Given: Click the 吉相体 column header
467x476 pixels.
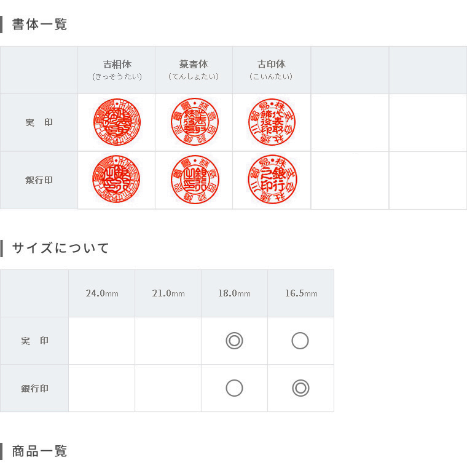Looking at the screenshot, I should tap(117, 69).
